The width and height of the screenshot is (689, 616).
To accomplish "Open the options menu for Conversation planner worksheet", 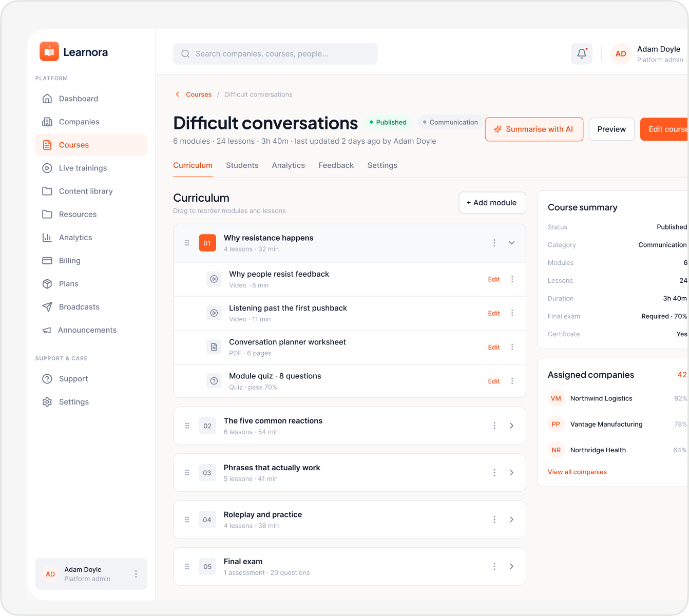I will (x=512, y=347).
